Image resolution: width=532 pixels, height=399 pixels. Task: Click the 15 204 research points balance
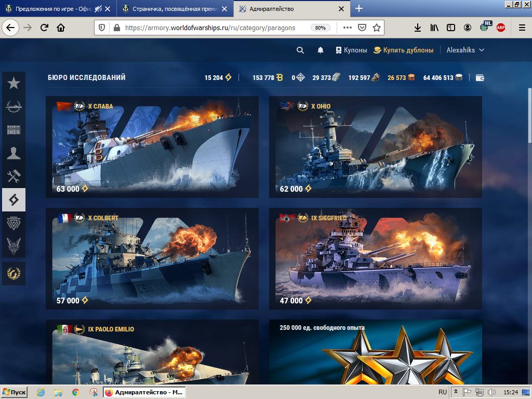(x=218, y=78)
